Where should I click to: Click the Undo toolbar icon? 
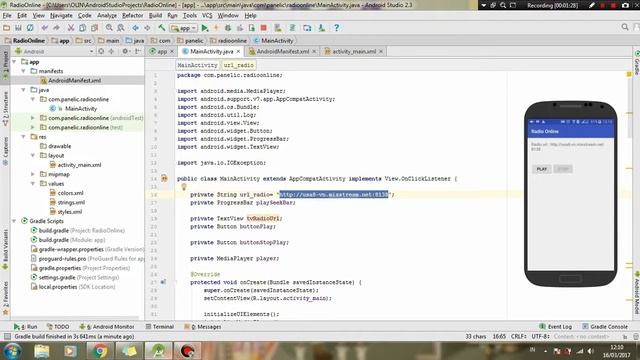pyautogui.click(x=44, y=28)
